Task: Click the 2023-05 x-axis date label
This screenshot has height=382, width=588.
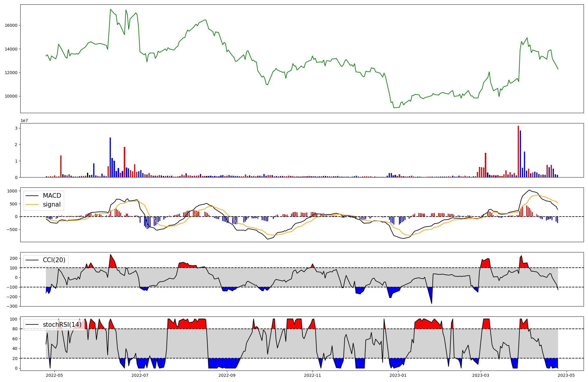Action: point(566,375)
